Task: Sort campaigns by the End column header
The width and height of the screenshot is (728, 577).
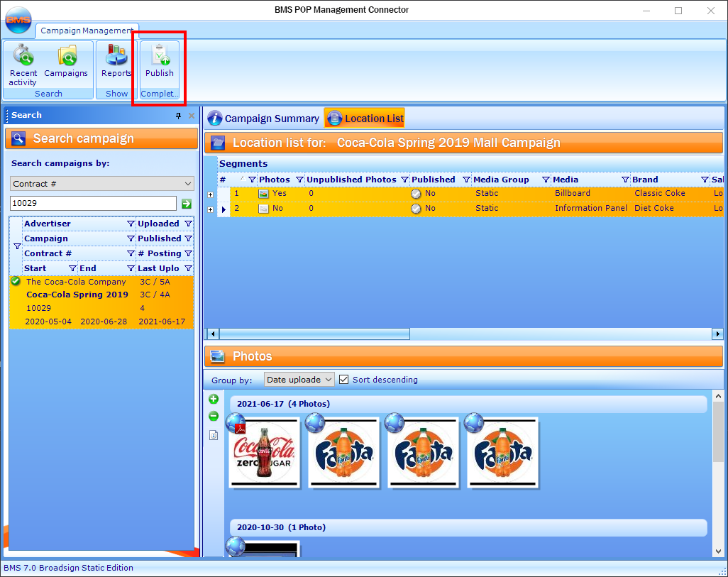Action: (88, 268)
